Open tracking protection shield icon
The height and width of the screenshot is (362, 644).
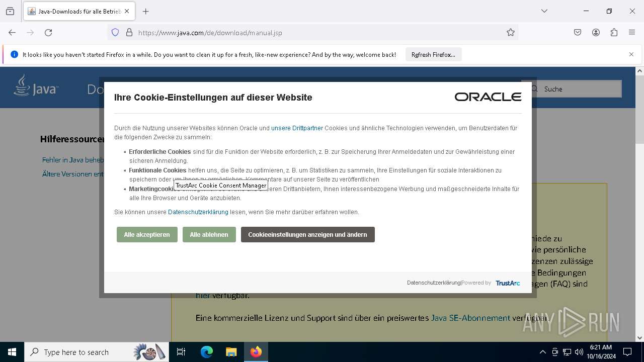[115, 33]
